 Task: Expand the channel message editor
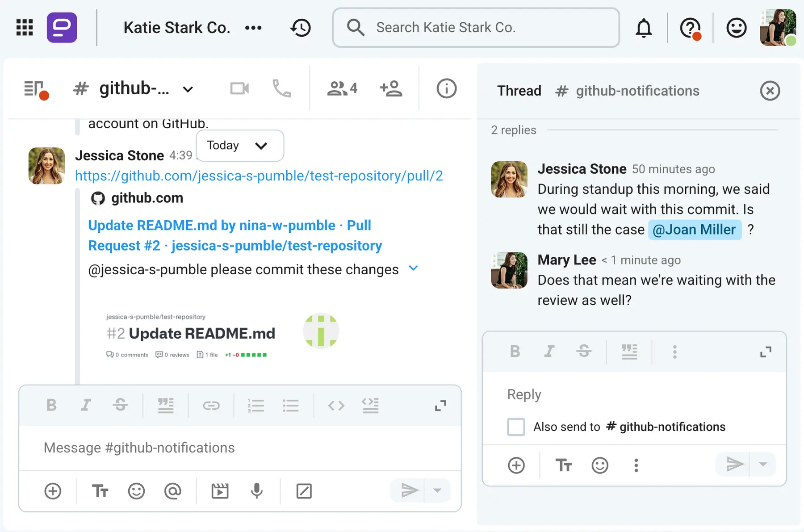[440, 406]
